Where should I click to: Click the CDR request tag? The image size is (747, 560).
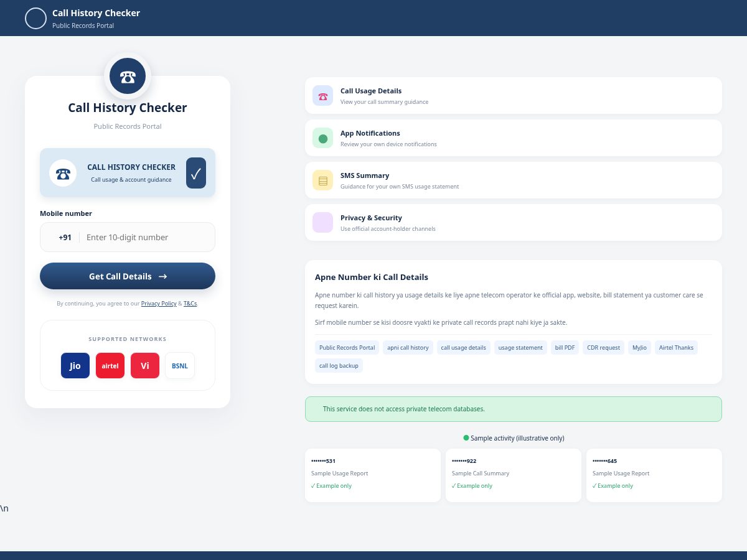(x=604, y=348)
